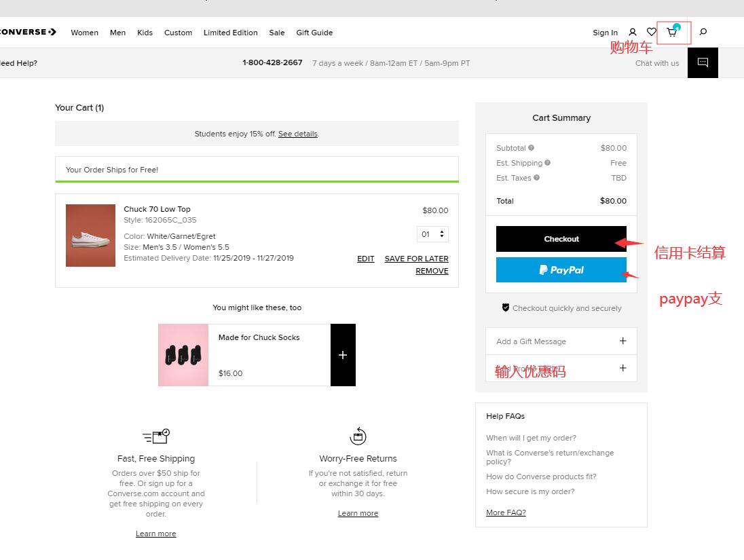The height and width of the screenshot is (560, 744).
Task: Open the Chuck 70 shoe thumbnail
Action: coord(90,236)
